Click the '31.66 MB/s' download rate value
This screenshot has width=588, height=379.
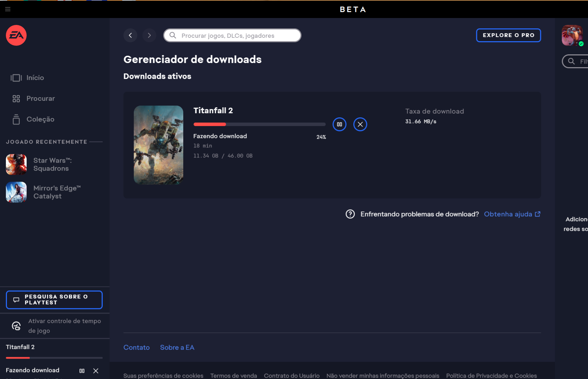421,121
